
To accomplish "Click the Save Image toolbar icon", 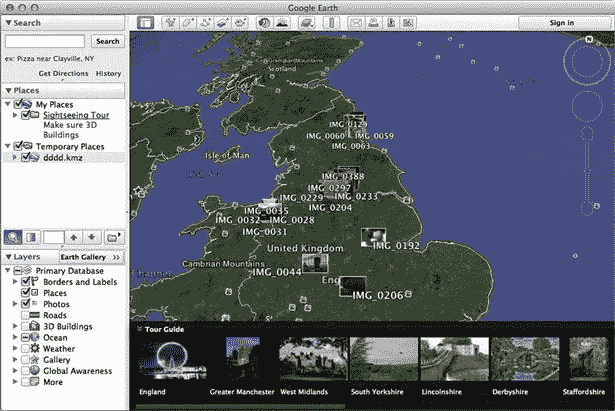I will tap(391, 23).
